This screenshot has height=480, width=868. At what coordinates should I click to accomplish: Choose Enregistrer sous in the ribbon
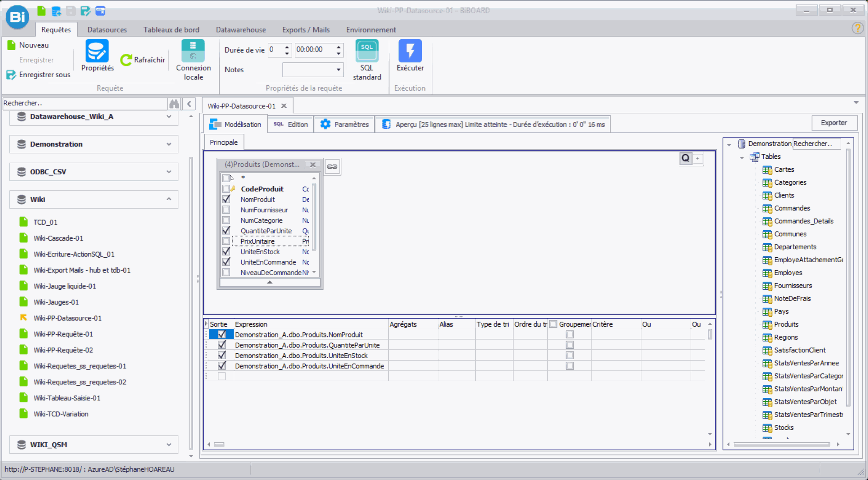[39, 74]
